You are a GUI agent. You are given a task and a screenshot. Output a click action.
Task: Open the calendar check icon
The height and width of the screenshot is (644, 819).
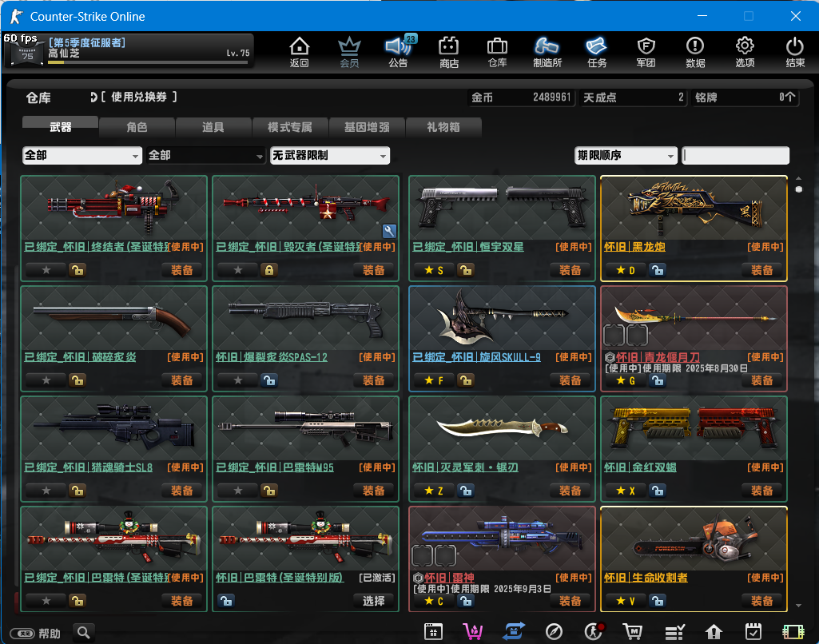[x=753, y=631]
